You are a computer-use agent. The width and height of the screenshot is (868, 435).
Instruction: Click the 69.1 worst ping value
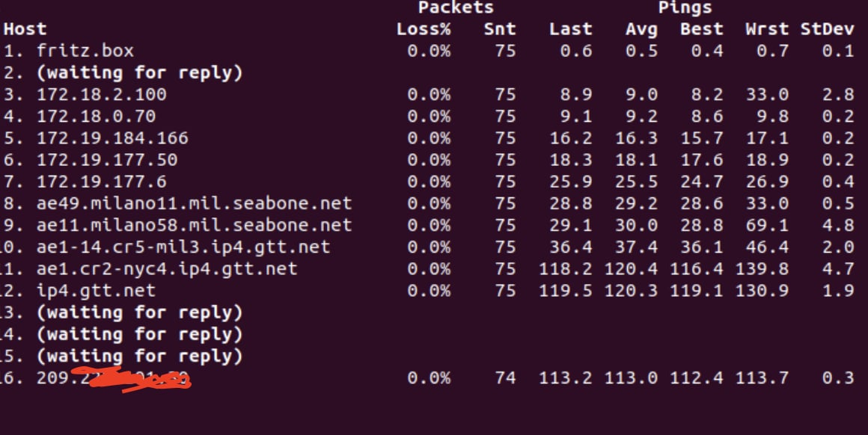(767, 226)
